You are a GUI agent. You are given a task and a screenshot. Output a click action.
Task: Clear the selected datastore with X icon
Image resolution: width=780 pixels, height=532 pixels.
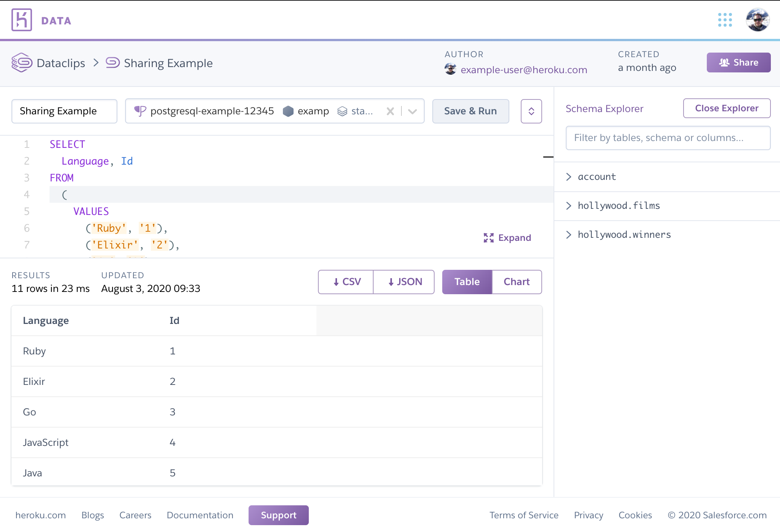click(390, 111)
